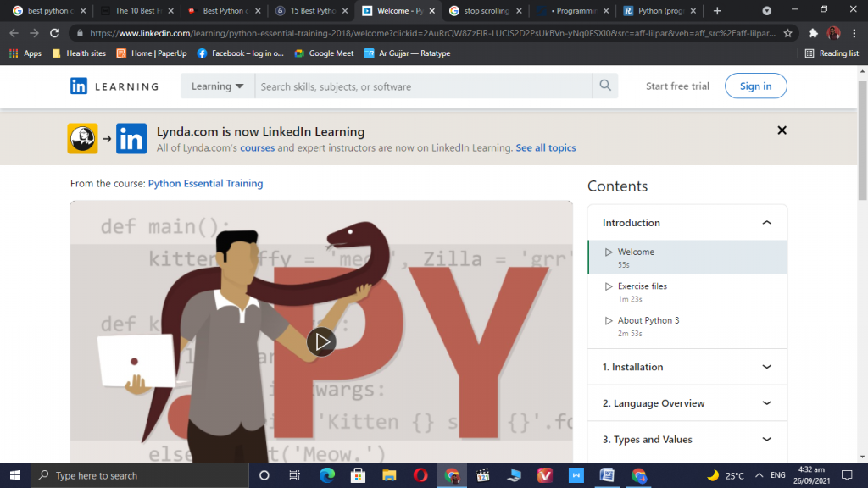The image size is (868, 488).
Task: Open the Chrome profile avatar
Action: pyautogui.click(x=834, y=33)
